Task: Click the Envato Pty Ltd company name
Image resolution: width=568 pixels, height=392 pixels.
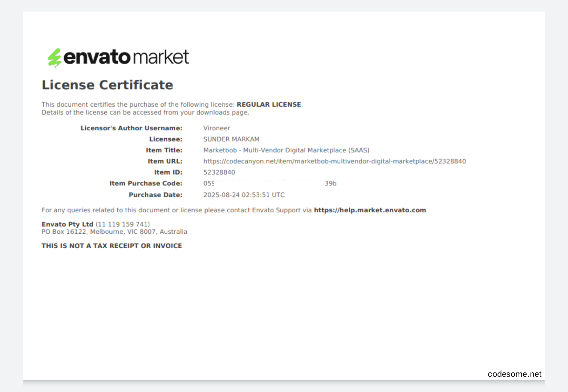Action: pos(67,224)
